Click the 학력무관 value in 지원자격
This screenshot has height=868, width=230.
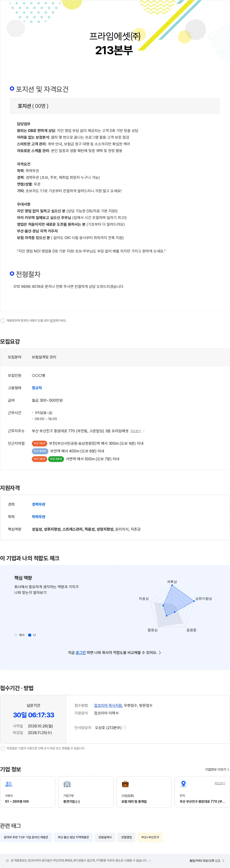39,516
